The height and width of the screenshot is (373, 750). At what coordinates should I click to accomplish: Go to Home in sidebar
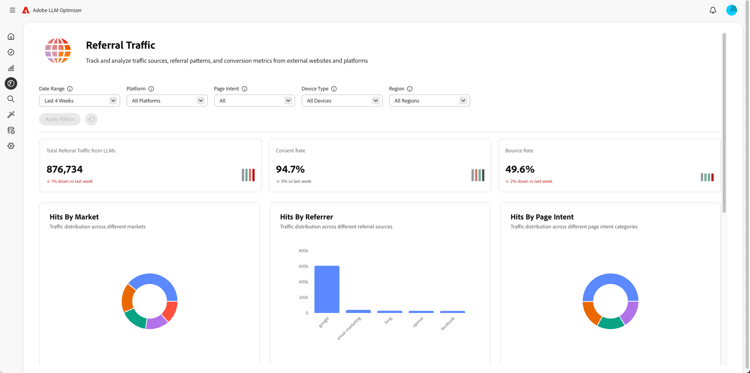click(11, 36)
